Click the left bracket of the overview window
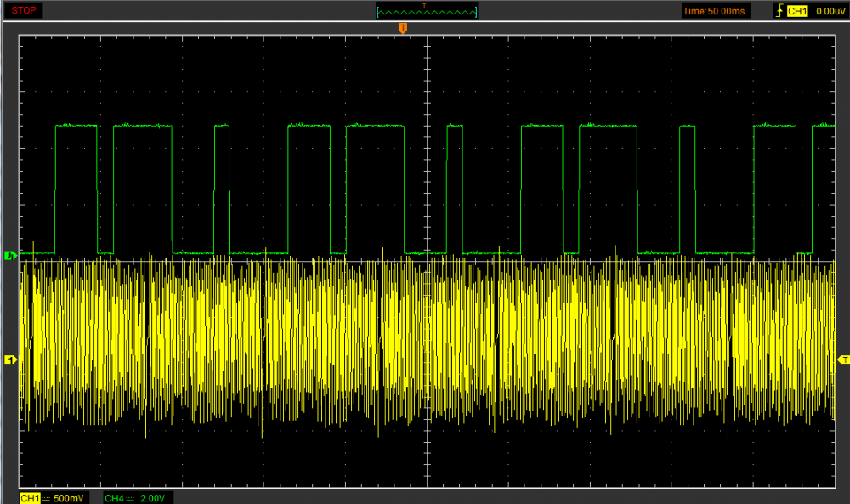The height and width of the screenshot is (504, 850). 377,12
